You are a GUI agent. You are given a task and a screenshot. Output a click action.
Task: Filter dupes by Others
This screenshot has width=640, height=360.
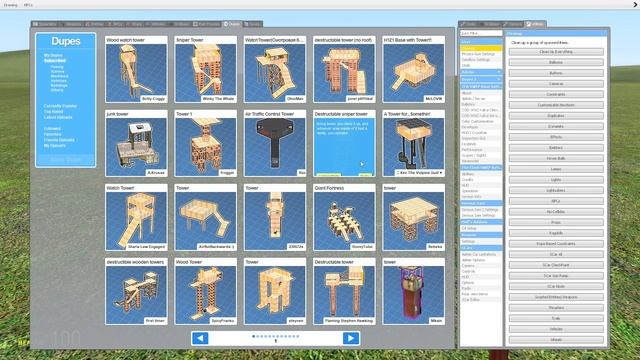pos(57,90)
